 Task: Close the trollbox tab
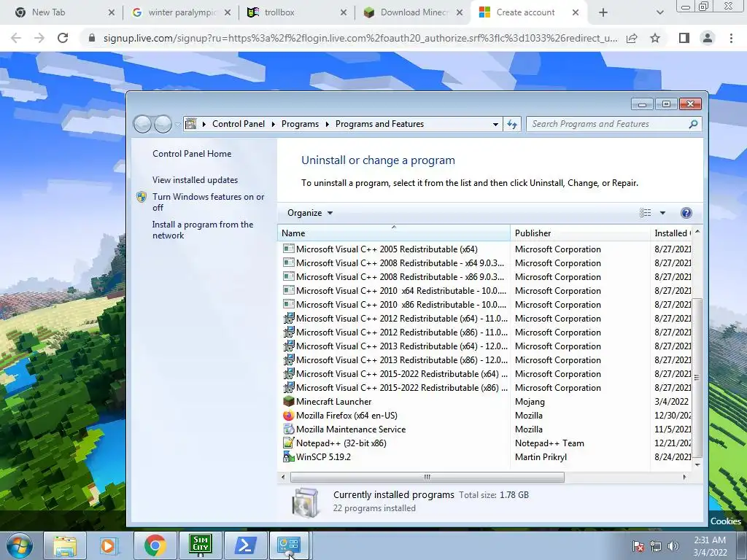click(x=344, y=12)
